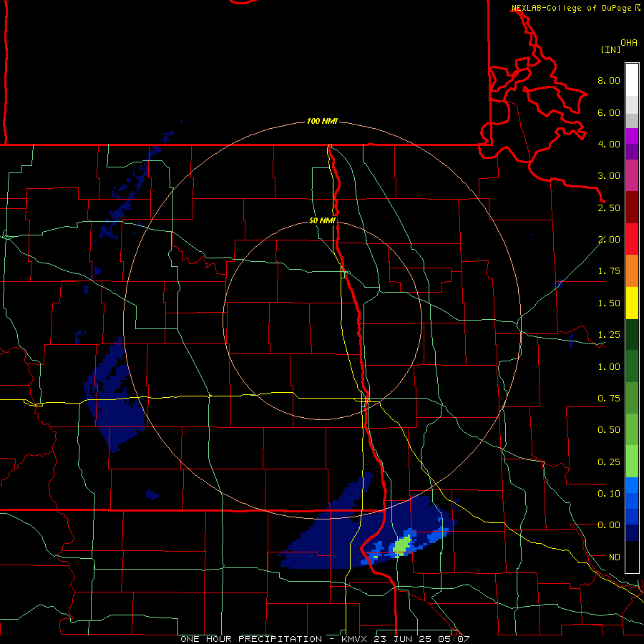Image resolution: width=644 pixels, height=644 pixels.
Task: Click the 1.25 legend value
Action: click(609, 335)
